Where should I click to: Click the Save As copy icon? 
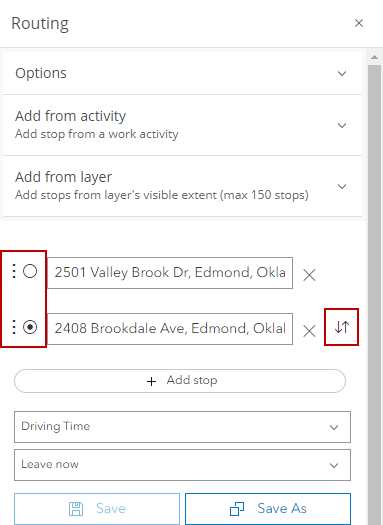[x=237, y=509]
